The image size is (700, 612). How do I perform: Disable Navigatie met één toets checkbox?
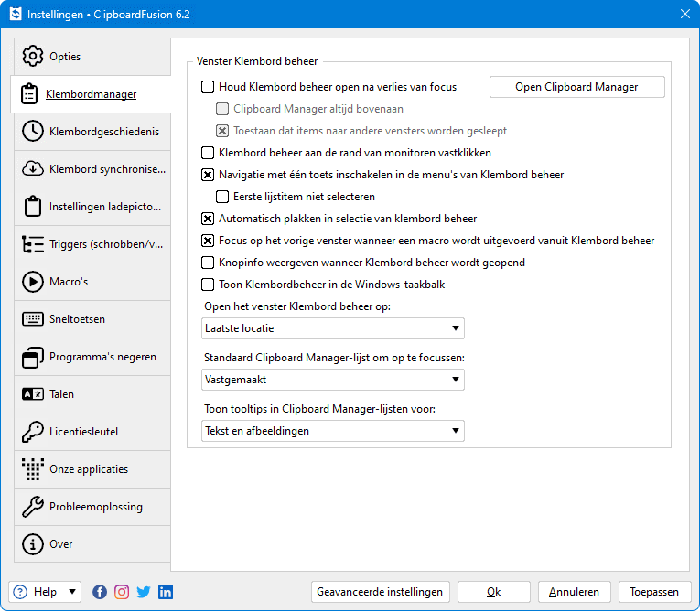pyautogui.click(x=208, y=175)
